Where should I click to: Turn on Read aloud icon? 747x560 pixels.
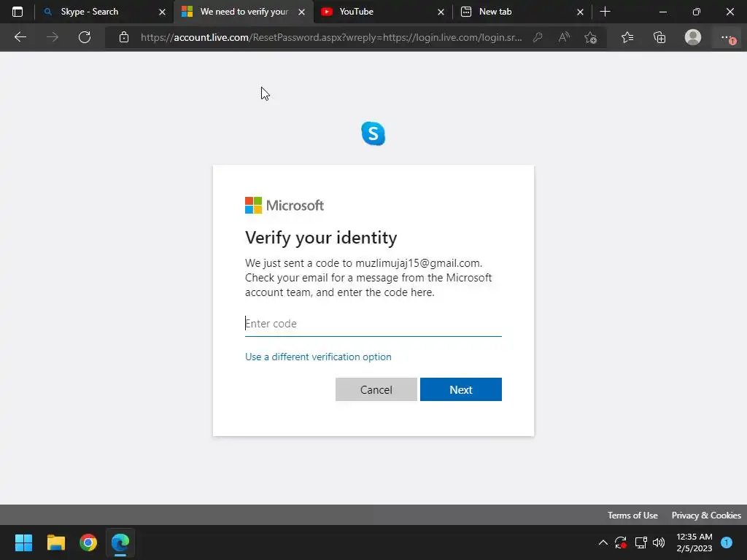(x=564, y=37)
